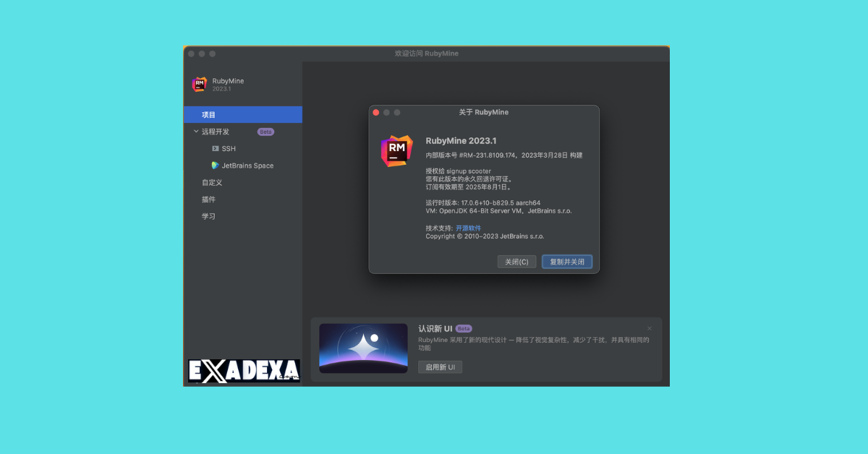Click the RubyMine logo in the left sidebar
Image resolution: width=868 pixels, height=454 pixels.
pyautogui.click(x=199, y=85)
